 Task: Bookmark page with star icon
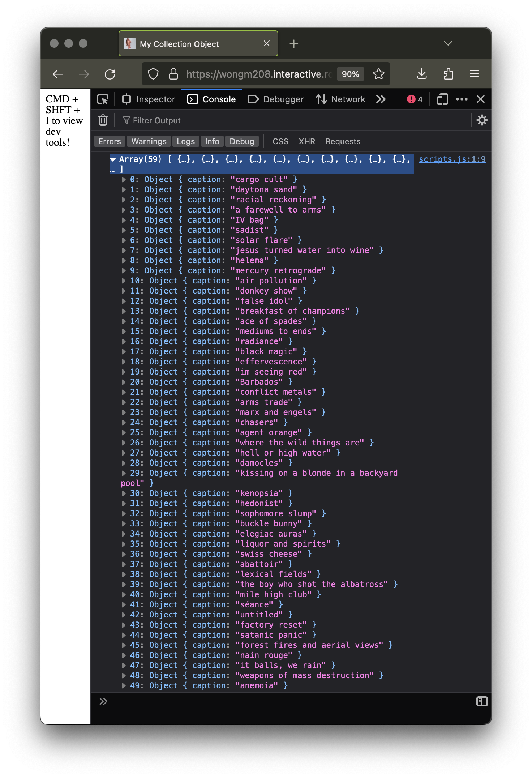click(378, 74)
